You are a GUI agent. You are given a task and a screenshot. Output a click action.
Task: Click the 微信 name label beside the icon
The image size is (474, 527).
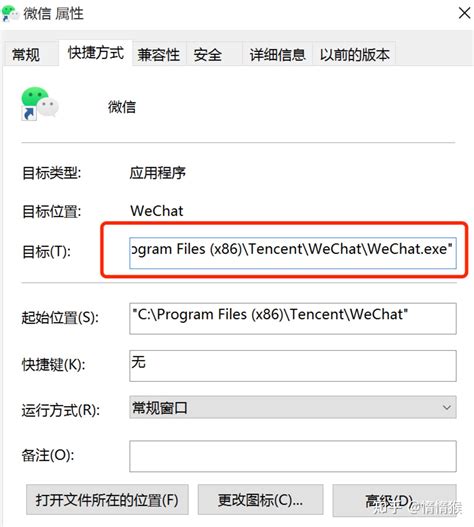point(122,107)
